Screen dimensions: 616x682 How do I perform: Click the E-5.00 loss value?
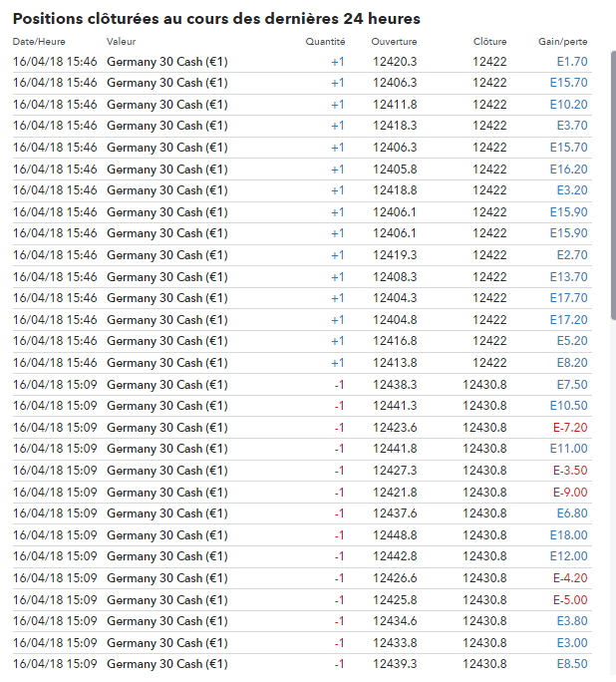coord(570,599)
